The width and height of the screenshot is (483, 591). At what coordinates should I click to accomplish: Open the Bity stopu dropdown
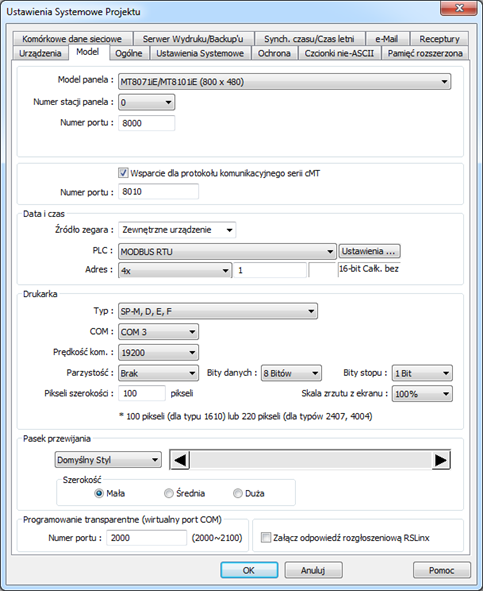pos(422,374)
